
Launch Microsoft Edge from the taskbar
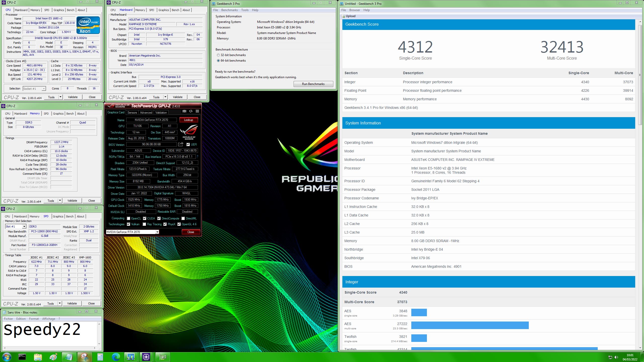pyautogui.click(x=116, y=357)
